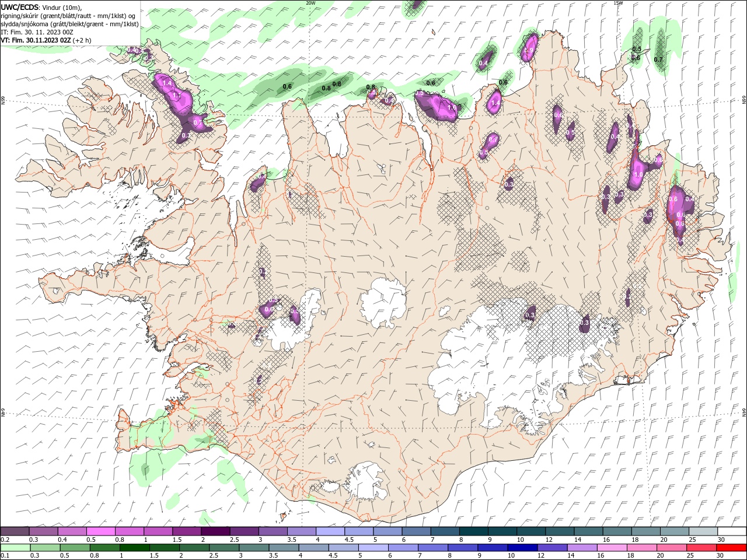747x560 pixels.
Task: Select the lower-scale swatch between 0.3 and 0.5
Action: point(45,548)
